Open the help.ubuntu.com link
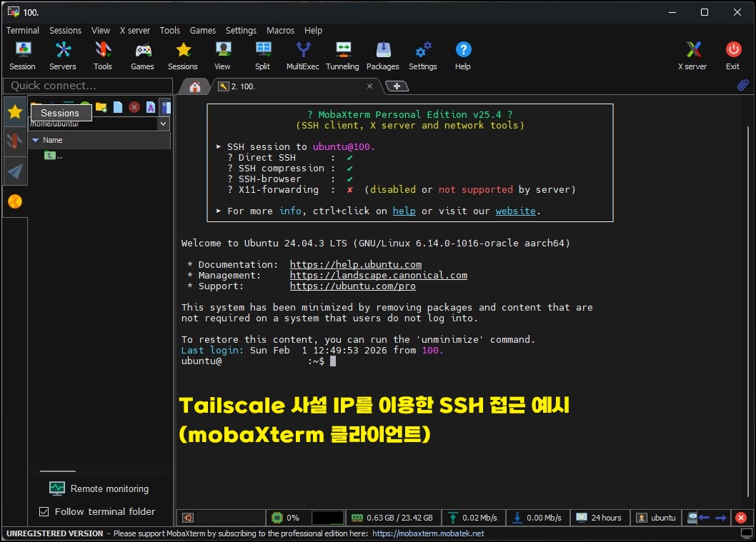This screenshot has width=756, height=542. point(356,264)
